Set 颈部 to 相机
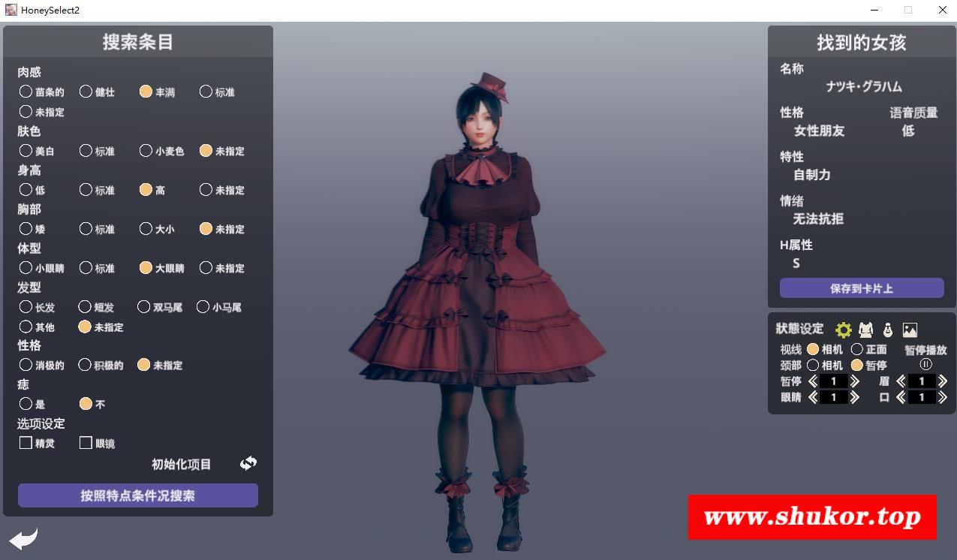The image size is (957, 560). coord(813,365)
